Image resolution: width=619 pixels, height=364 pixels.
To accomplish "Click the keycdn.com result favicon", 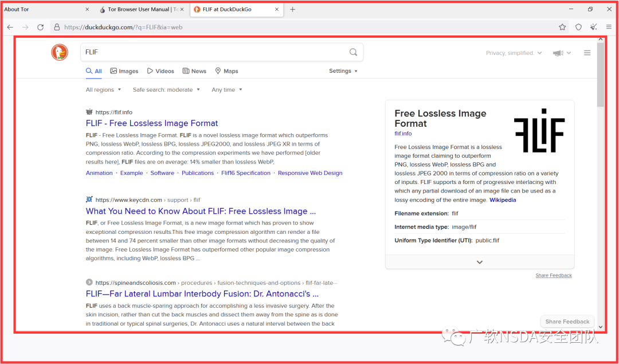I will [89, 199].
